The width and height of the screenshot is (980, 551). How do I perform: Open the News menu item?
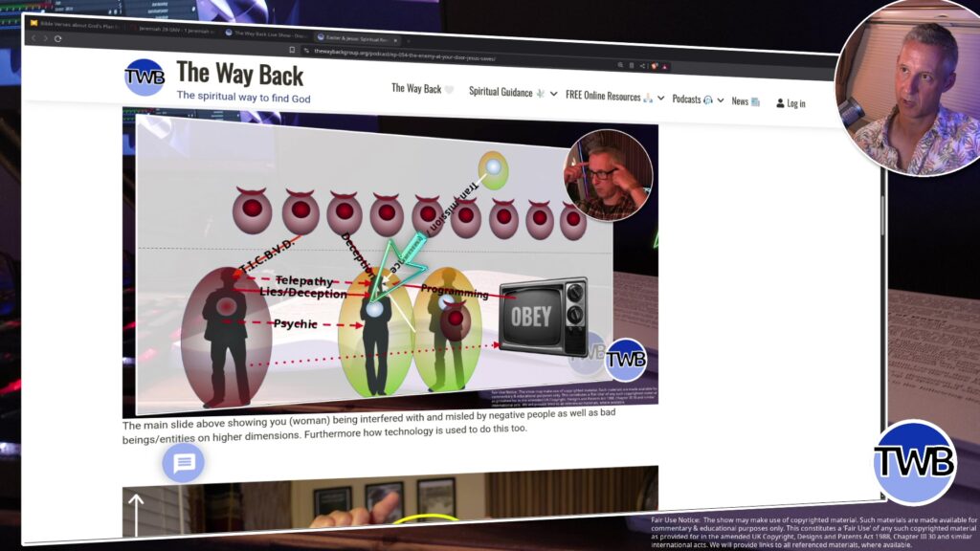coord(746,101)
